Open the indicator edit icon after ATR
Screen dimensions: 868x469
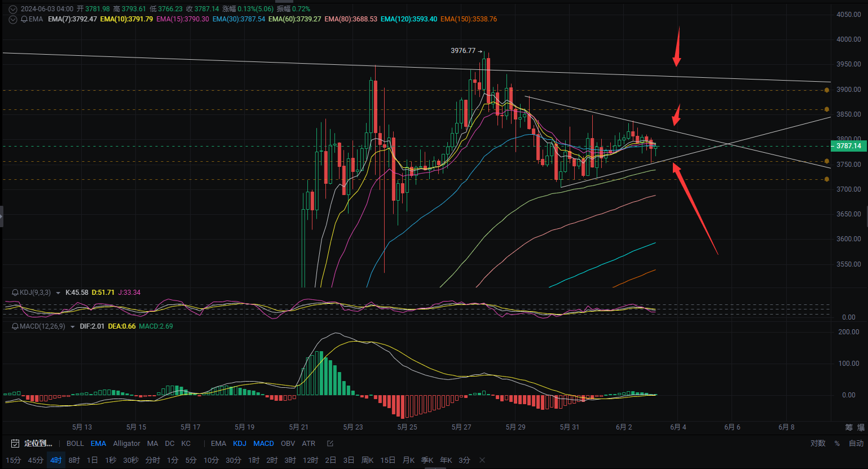[x=331, y=444]
